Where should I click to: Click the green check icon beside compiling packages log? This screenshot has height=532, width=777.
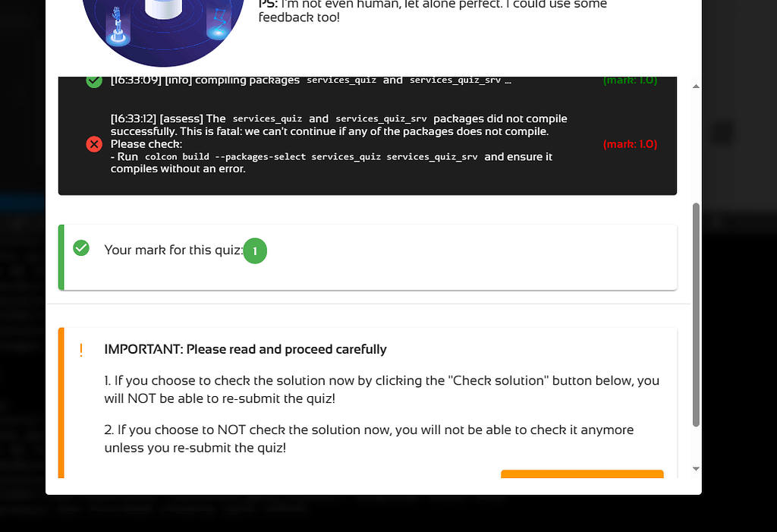94,81
